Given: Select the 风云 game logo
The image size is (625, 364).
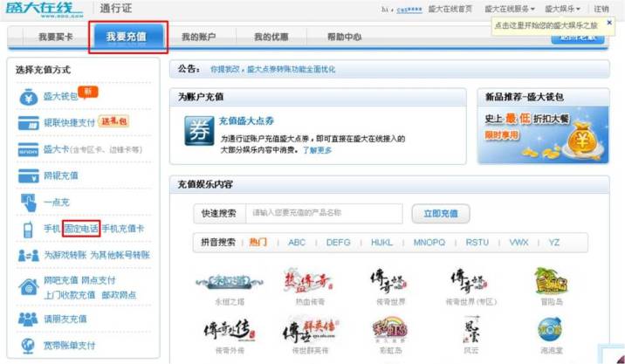Looking at the screenshot, I should coord(472,330).
